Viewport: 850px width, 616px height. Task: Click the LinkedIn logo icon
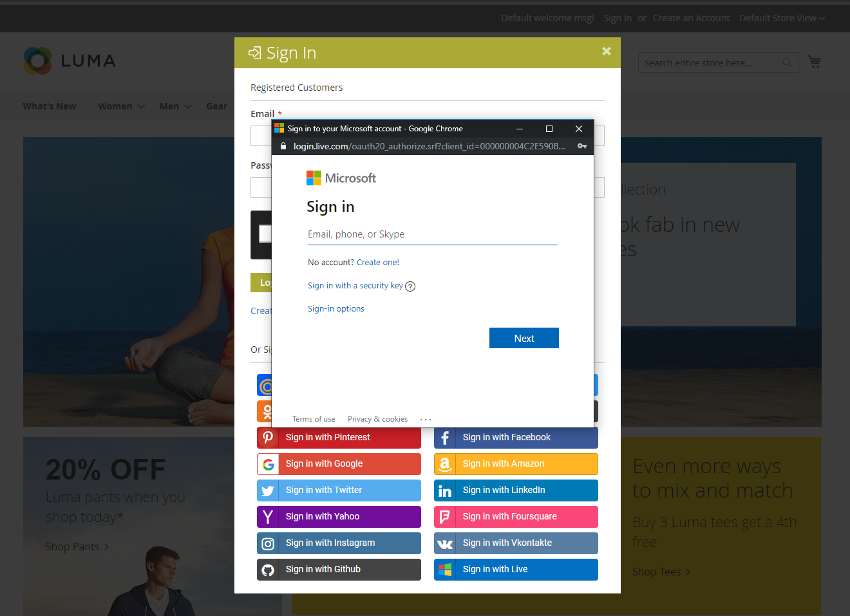[445, 490]
